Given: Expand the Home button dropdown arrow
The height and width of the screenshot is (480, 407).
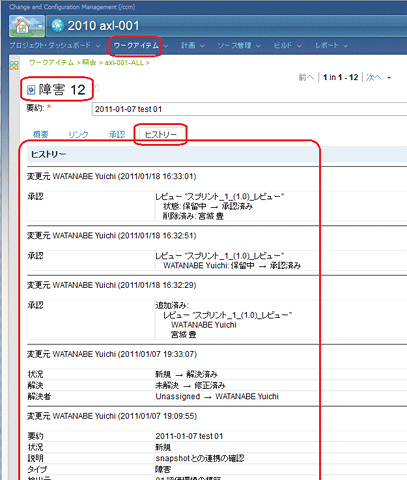Looking at the screenshot, I should 40,26.
